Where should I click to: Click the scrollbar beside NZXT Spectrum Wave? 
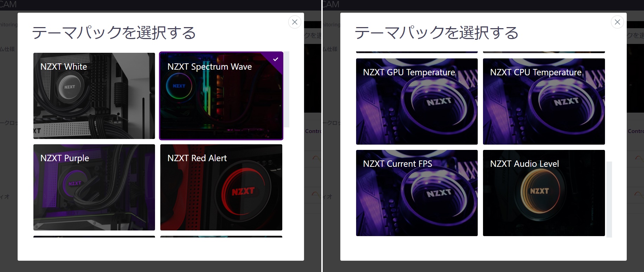click(x=286, y=89)
